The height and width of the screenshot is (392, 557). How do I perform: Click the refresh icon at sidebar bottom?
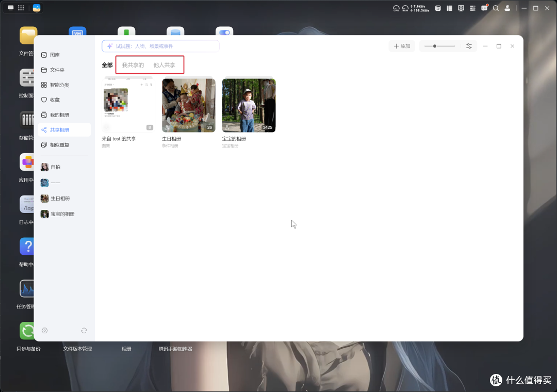pyautogui.click(x=84, y=331)
